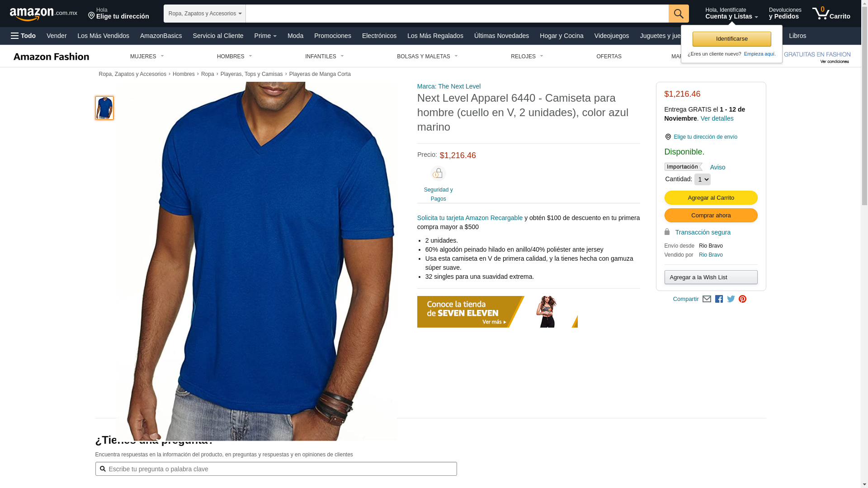Viewport: 868px width, 488px height.
Task: Open Promociones in the navigation bar
Action: (x=333, y=36)
